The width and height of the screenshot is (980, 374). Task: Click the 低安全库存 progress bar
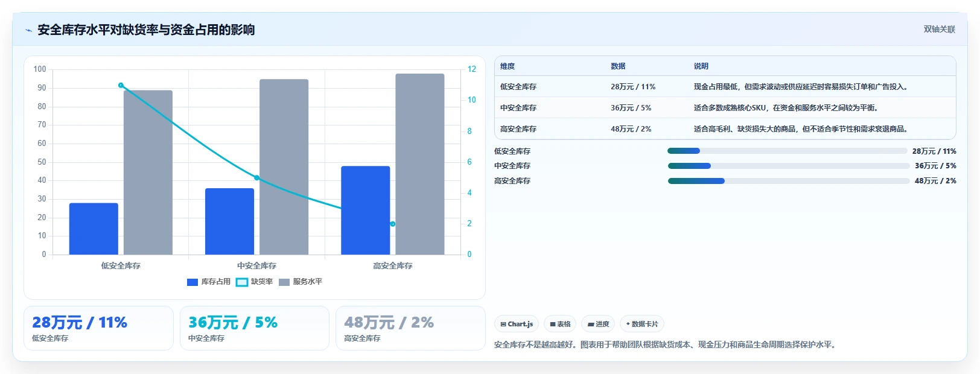tap(787, 151)
